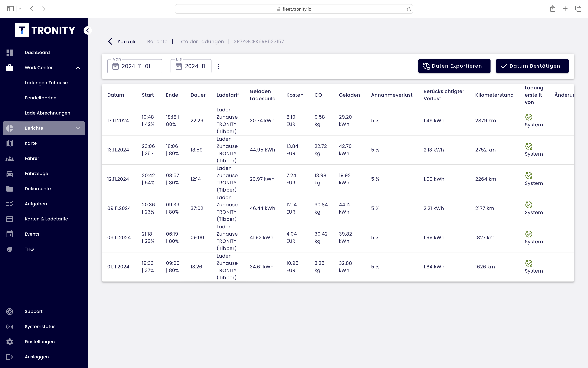This screenshot has height=368, width=588.
Task: Toggle the Safari sidebar button
Action: 10,9
